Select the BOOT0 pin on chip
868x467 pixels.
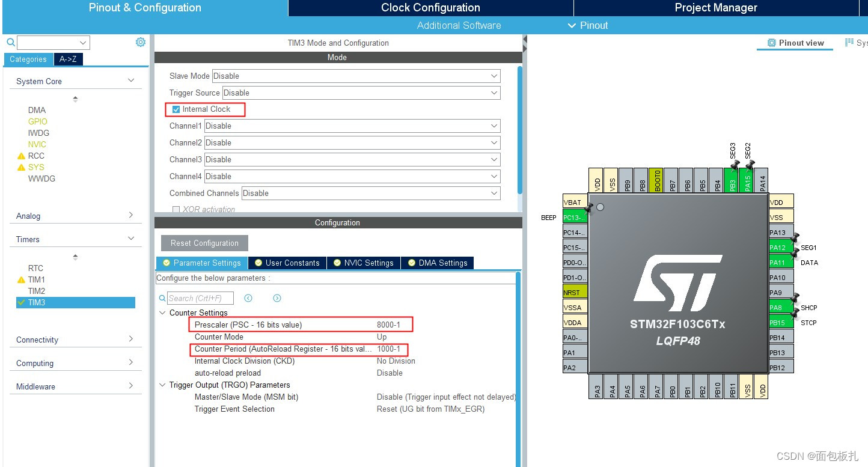coord(656,180)
